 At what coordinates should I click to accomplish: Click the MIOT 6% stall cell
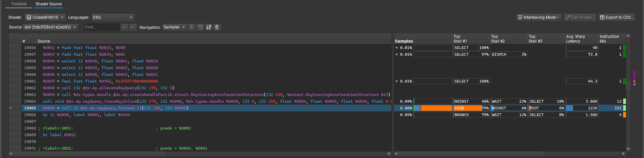click(x=546, y=108)
